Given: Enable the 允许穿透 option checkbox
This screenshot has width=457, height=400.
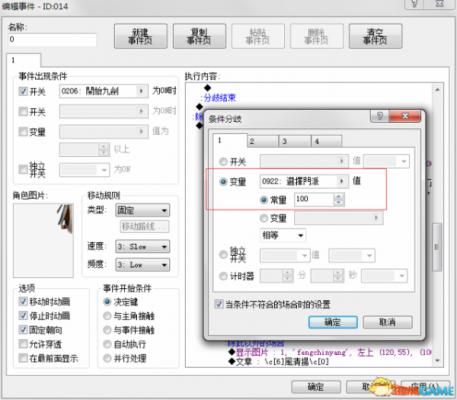Looking at the screenshot, I should [x=23, y=344].
